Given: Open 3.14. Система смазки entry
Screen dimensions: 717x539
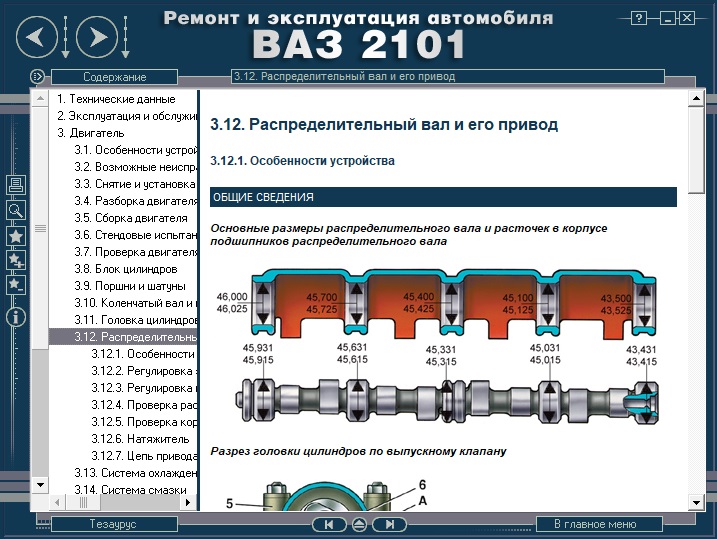Looking at the screenshot, I should 130,490.
